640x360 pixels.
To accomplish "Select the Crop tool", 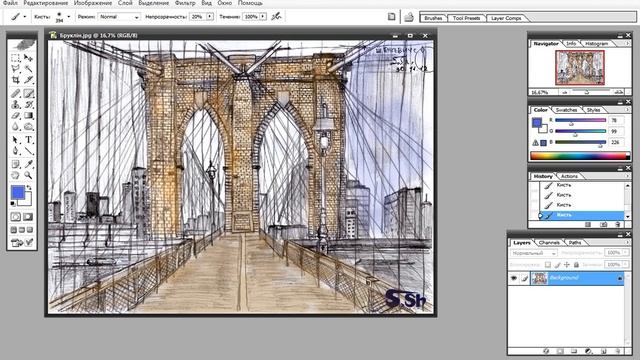I will 16,80.
